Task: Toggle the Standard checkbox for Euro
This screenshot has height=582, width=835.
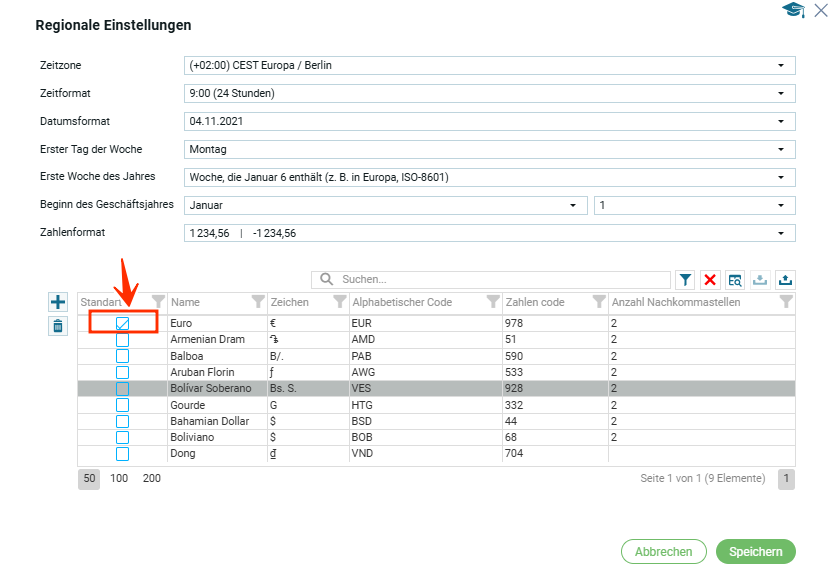Action: [123, 324]
